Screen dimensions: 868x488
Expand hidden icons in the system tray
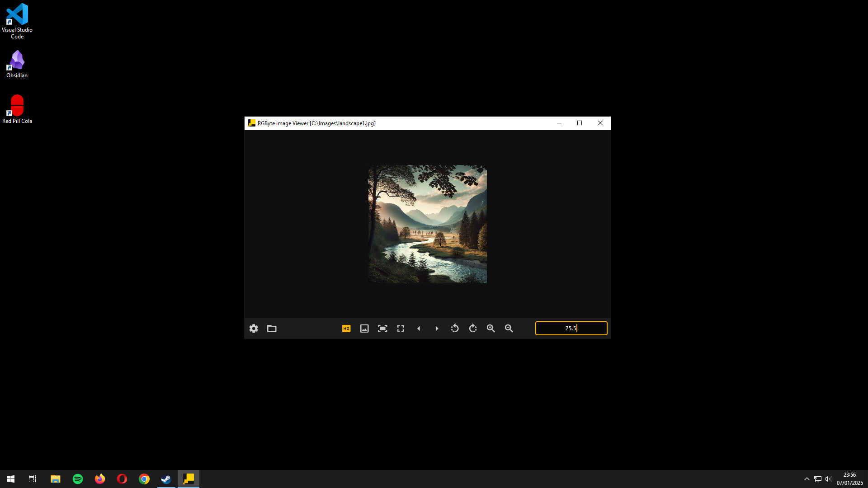pos(807,479)
